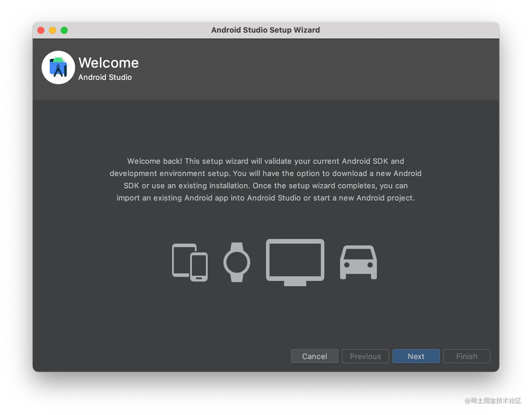Click the Finish button
The height and width of the screenshot is (415, 532).
click(x=467, y=356)
